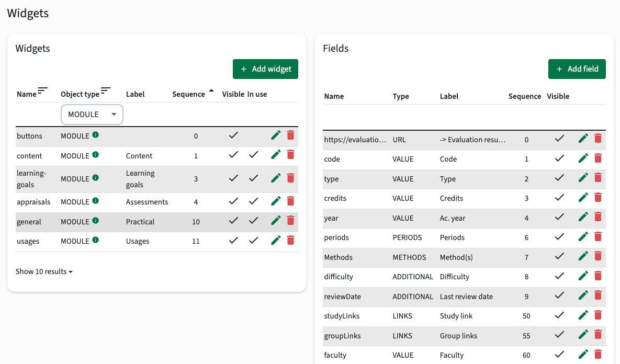Click the Last review date label

coord(466,297)
